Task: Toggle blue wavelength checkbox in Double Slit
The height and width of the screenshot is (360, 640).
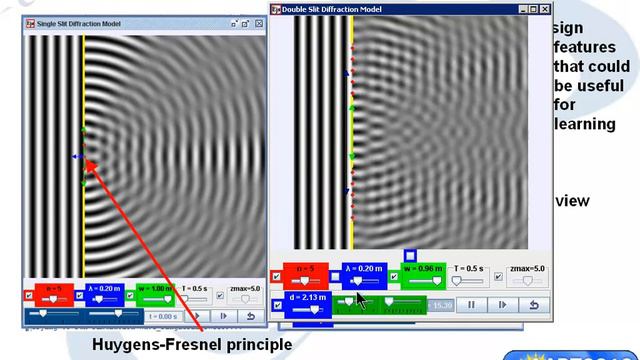Action: pyautogui.click(x=335, y=277)
